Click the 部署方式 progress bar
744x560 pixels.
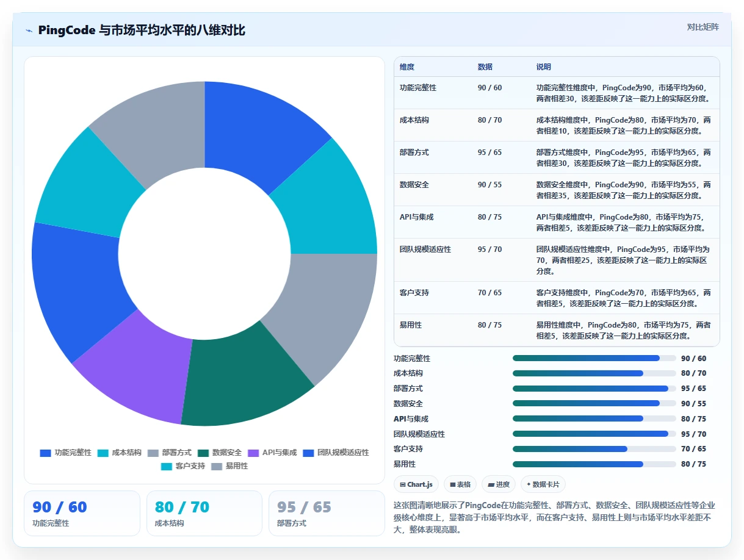[594, 389]
